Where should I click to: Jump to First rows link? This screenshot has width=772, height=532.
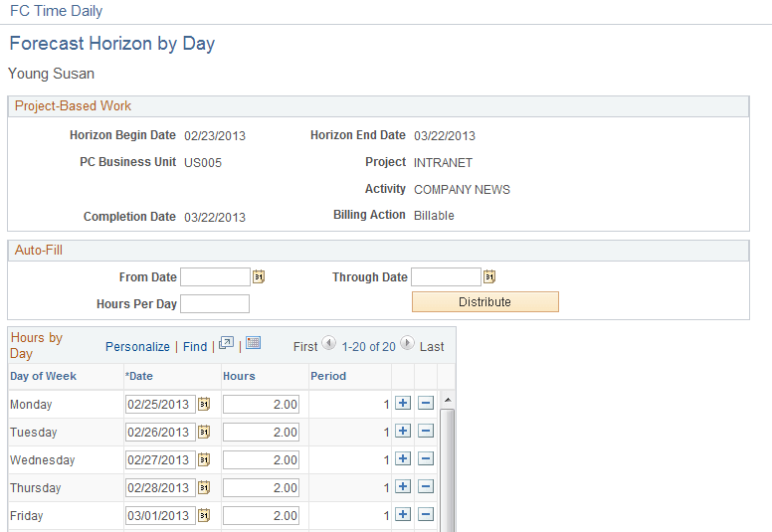pyautogui.click(x=305, y=346)
